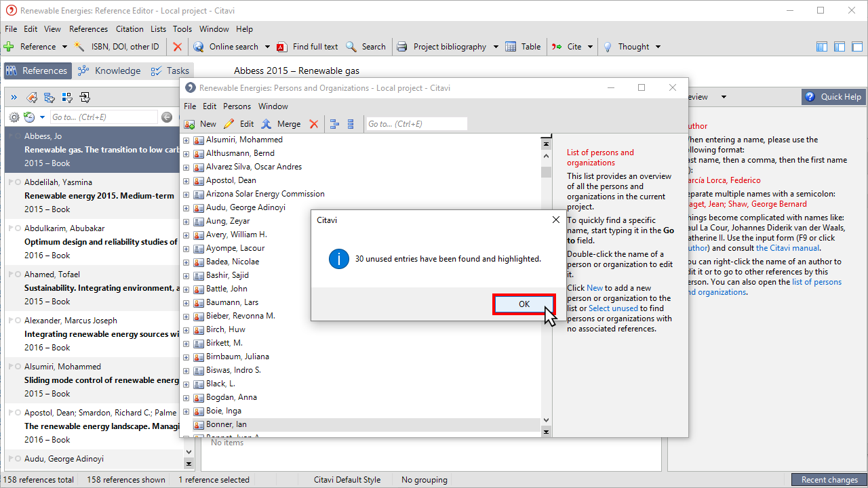Click the Find full text PDF icon
868x488 pixels.
pos(282,47)
